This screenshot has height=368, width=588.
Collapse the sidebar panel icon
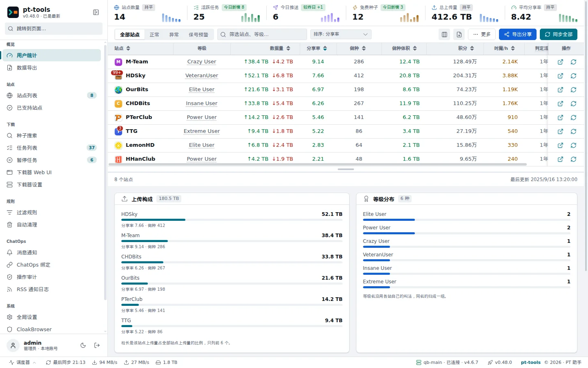click(x=96, y=12)
